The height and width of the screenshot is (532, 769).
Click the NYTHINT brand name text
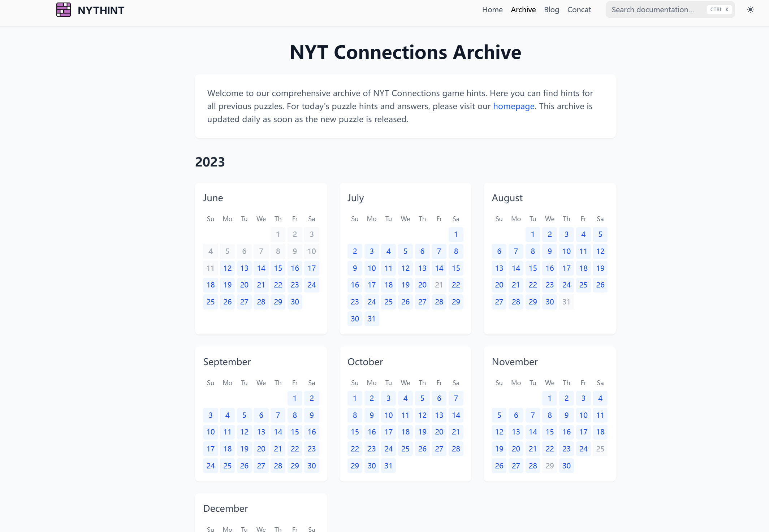click(x=101, y=10)
